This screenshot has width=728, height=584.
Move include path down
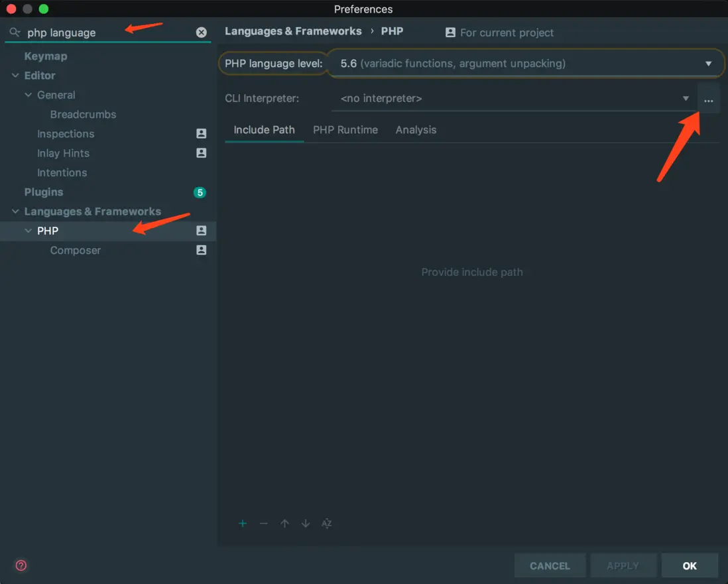click(x=306, y=524)
